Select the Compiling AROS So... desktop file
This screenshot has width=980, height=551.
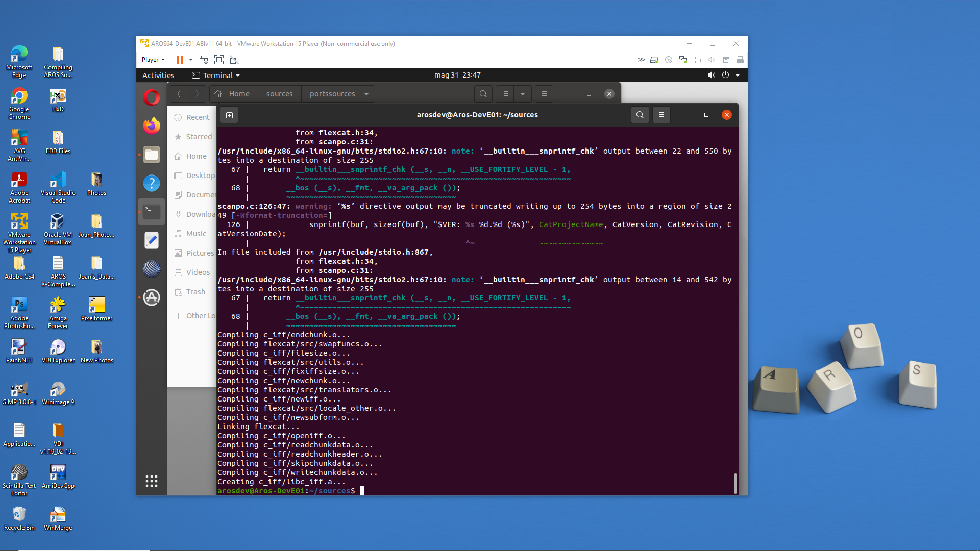(x=58, y=62)
